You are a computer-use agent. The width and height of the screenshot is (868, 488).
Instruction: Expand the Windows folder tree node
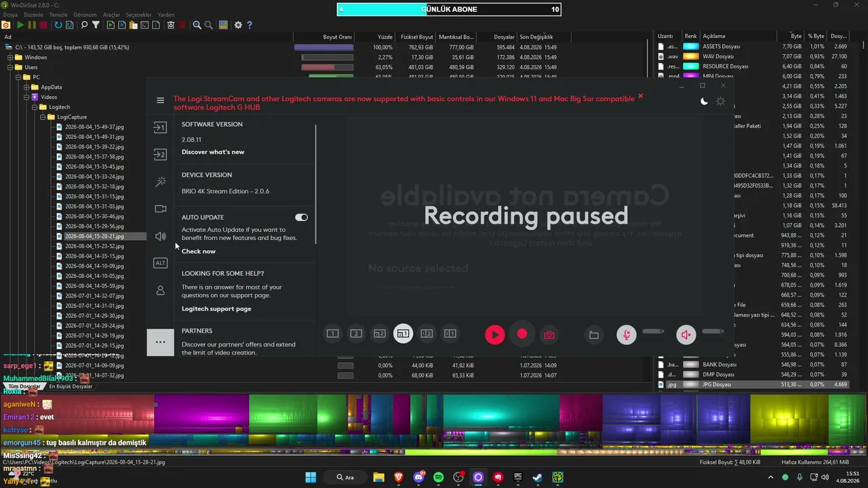(10, 58)
